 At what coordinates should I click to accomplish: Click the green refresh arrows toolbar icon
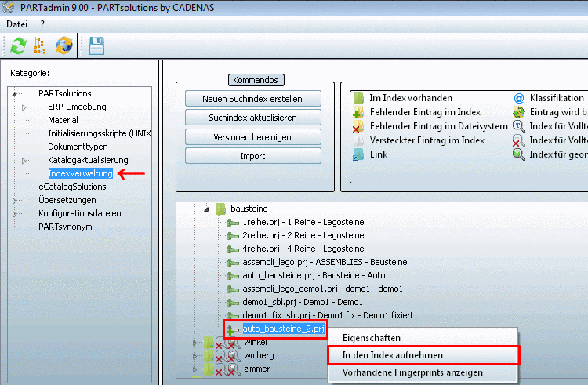coord(18,45)
